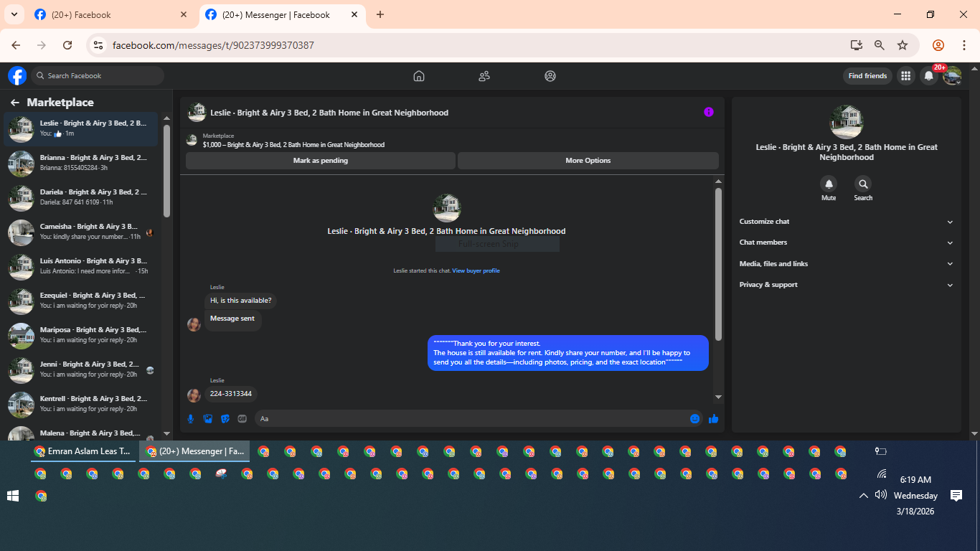Open conversation information purple icon
Image resolution: width=980 pixels, height=551 pixels.
click(x=709, y=112)
